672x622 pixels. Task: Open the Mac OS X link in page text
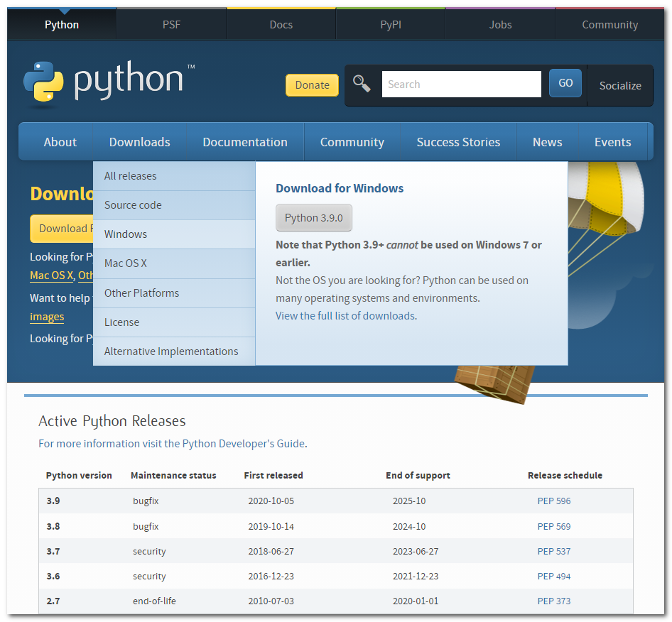click(x=51, y=275)
